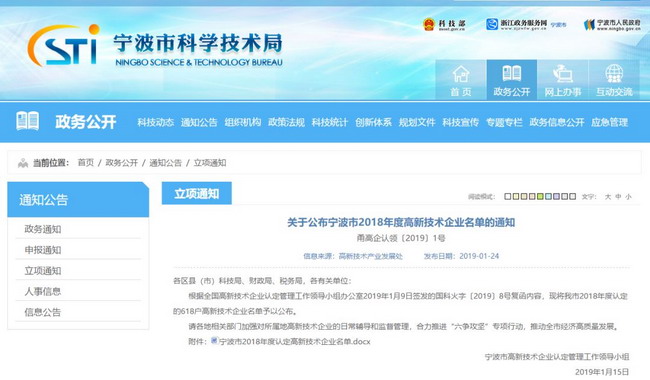The image size is (650, 380).
Task: Go to 首页 via house icon
Action: 461,80
